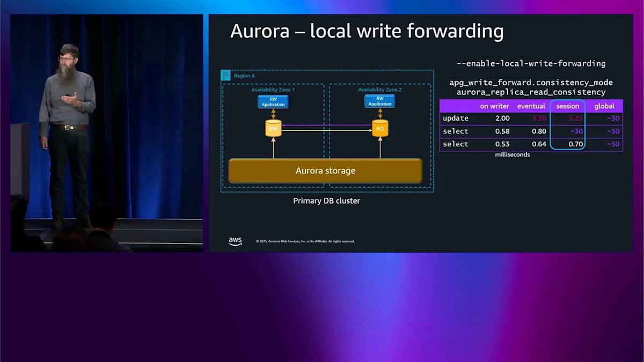This screenshot has width=644, height=362.
Task: Click 'apg_write_forward.consistency_mode' parameter text
Action: [x=531, y=83]
